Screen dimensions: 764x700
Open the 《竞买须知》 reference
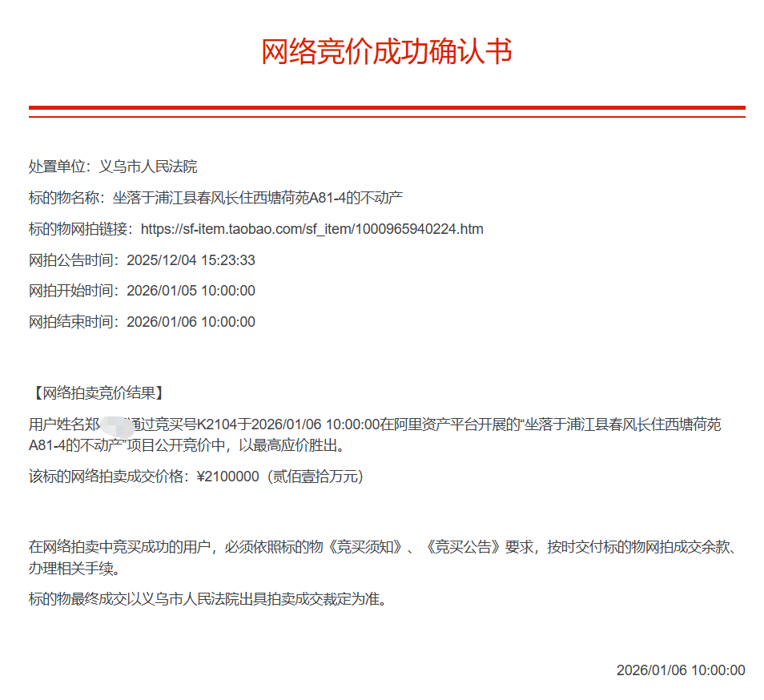[x=366, y=548]
